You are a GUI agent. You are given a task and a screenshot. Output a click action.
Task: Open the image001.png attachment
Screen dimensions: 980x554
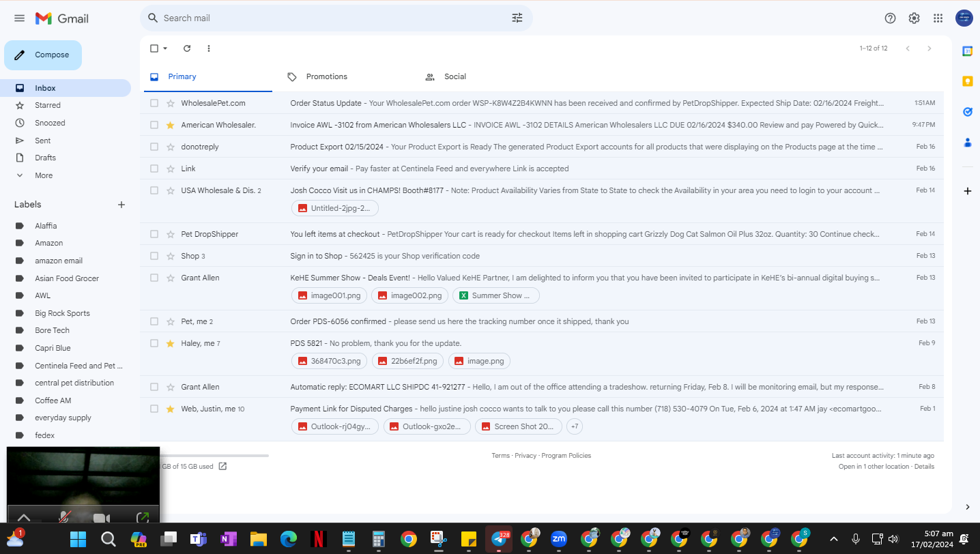tap(330, 295)
